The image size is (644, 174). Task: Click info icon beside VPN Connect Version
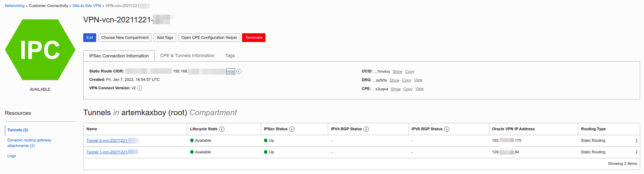point(140,88)
